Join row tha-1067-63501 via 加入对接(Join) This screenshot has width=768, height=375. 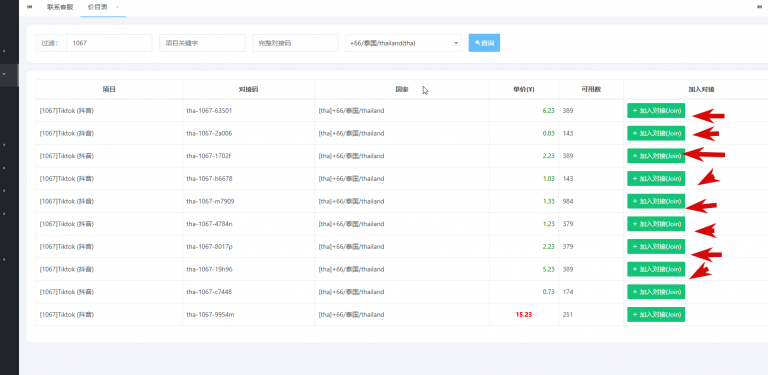click(656, 111)
